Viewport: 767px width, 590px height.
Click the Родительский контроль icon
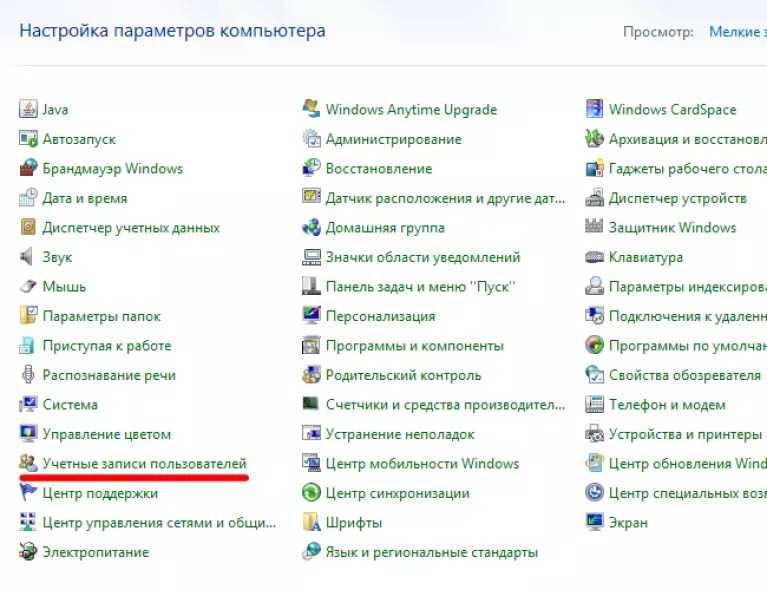[x=311, y=375]
